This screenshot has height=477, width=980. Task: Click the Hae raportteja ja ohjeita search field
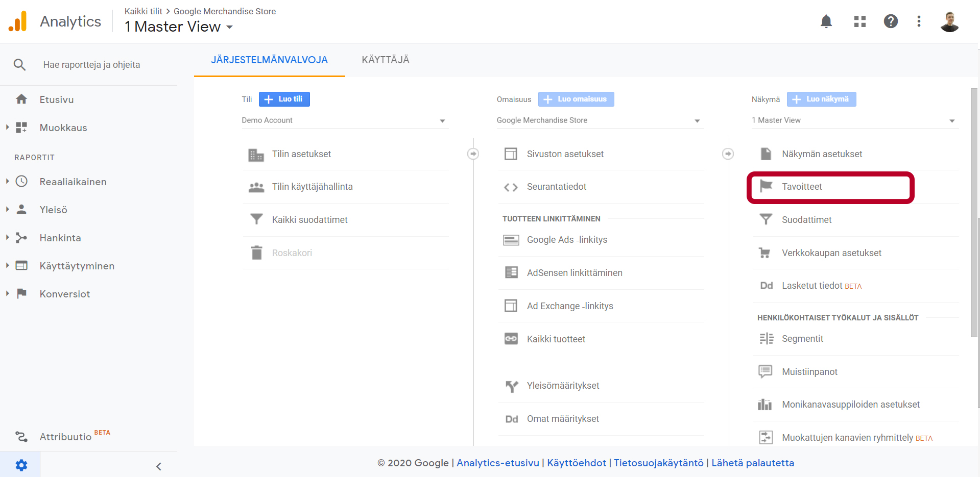92,65
